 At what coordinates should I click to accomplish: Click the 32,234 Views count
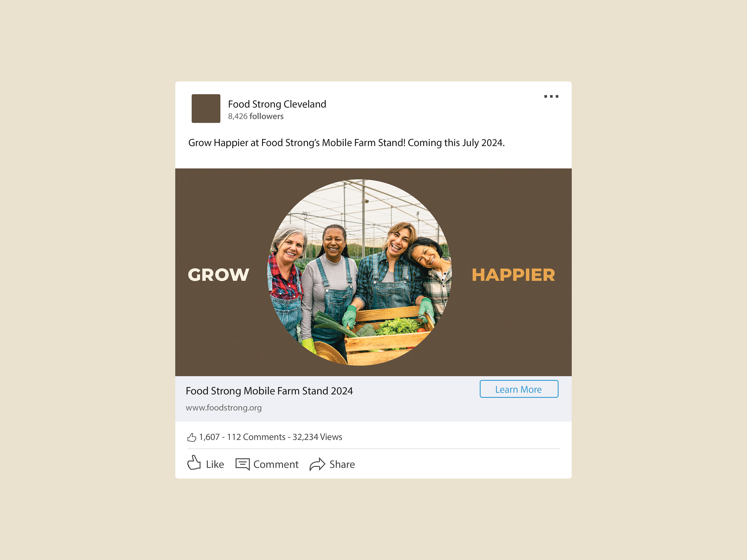tap(317, 437)
